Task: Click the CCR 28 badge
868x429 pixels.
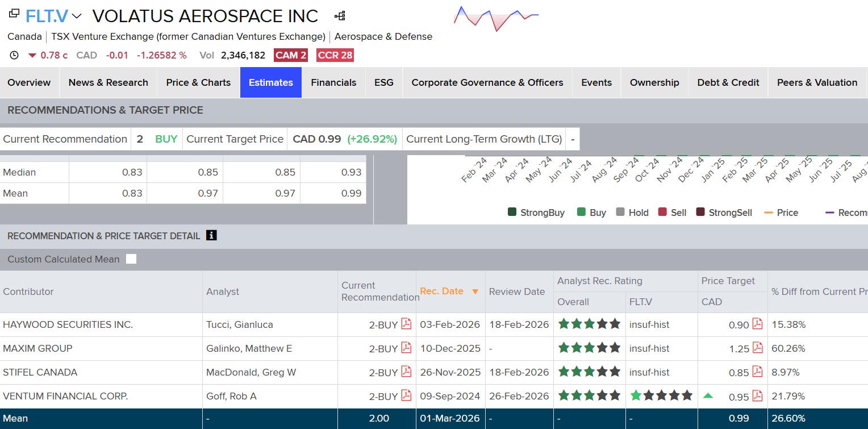Action: 335,55
